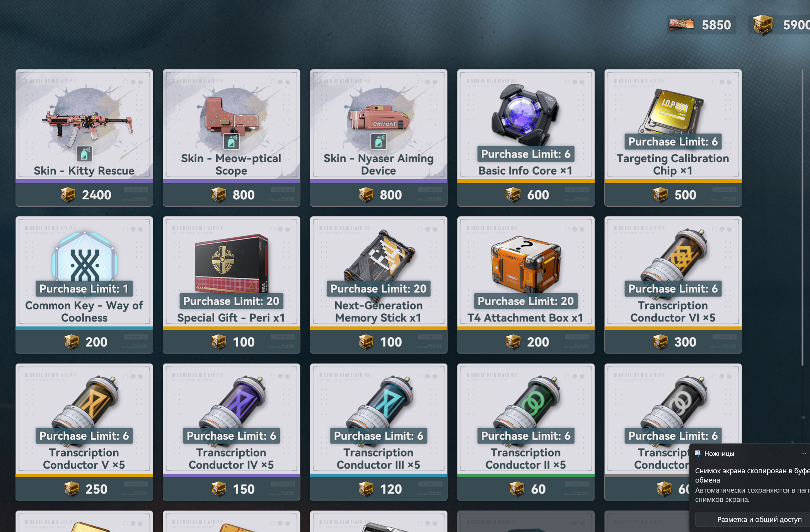The image size is (810, 532).
Task: Click the gold crate currency icon at top
Action: [762, 25]
